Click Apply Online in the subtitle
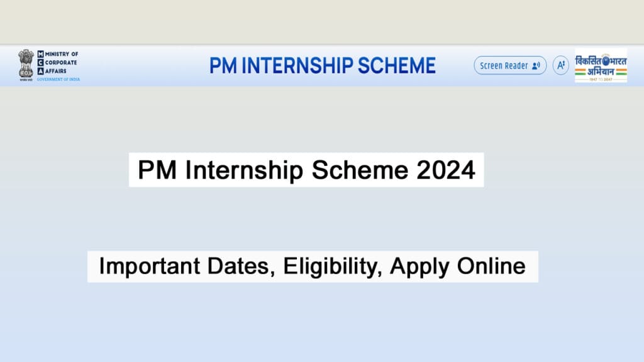 (458, 266)
